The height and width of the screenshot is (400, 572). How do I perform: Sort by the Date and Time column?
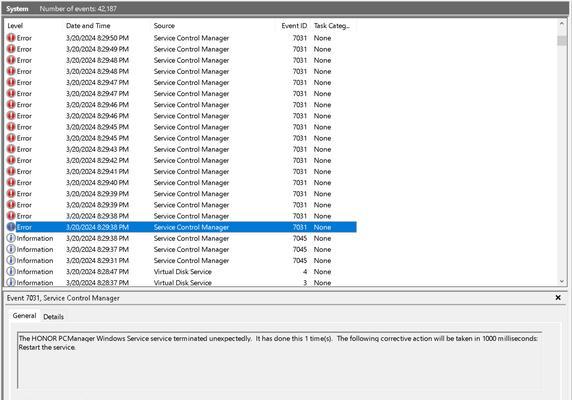88,26
